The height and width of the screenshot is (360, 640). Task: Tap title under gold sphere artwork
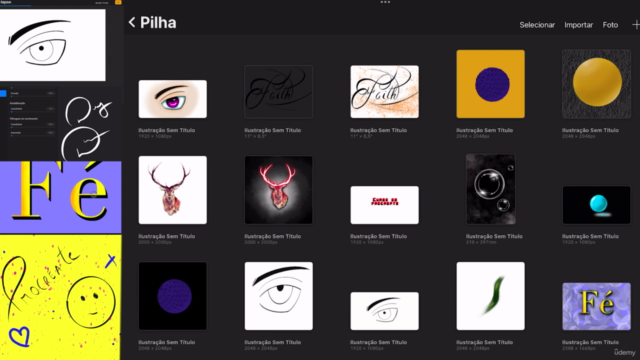click(590, 130)
